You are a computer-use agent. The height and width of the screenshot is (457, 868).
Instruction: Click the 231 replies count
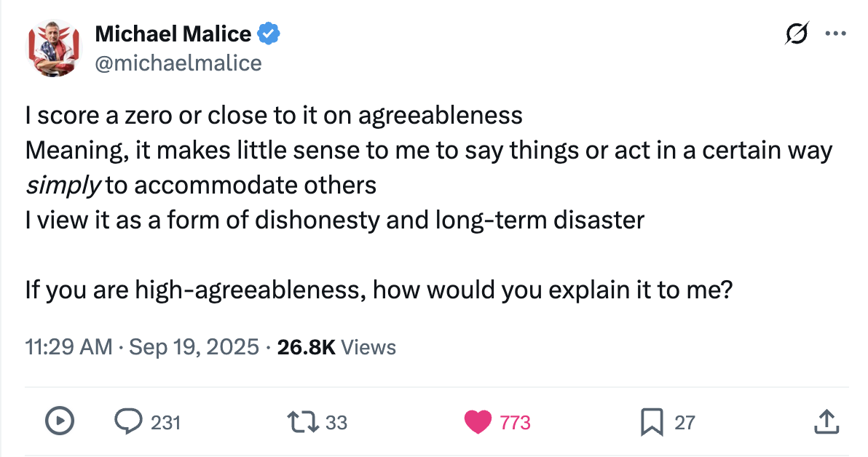[x=165, y=422]
